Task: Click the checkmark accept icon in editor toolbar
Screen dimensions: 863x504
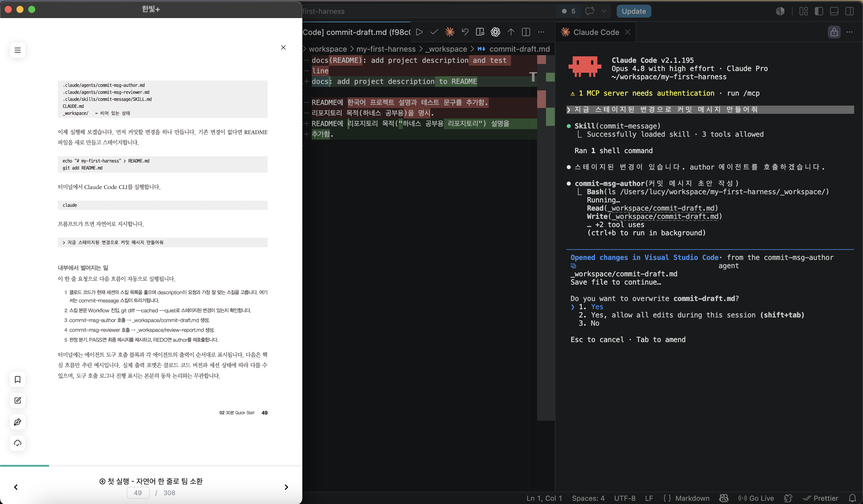Action: pyautogui.click(x=434, y=32)
